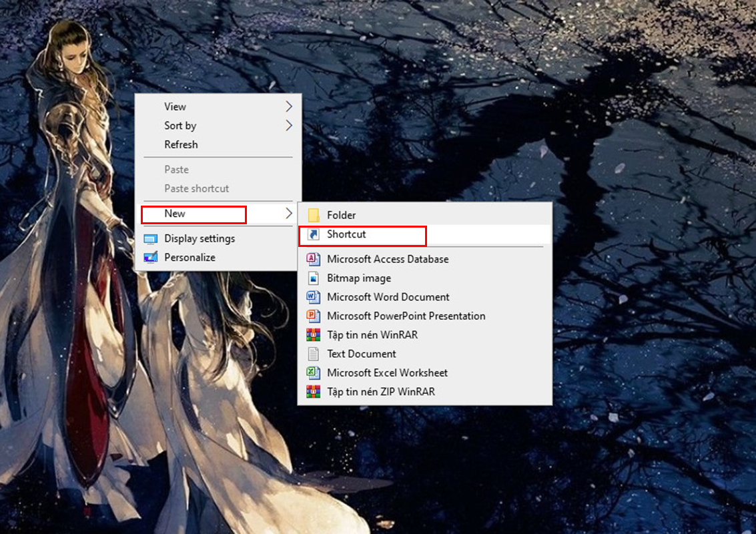This screenshot has width=756, height=534.
Task: Click the Display settings monitor icon
Action: pos(151,239)
